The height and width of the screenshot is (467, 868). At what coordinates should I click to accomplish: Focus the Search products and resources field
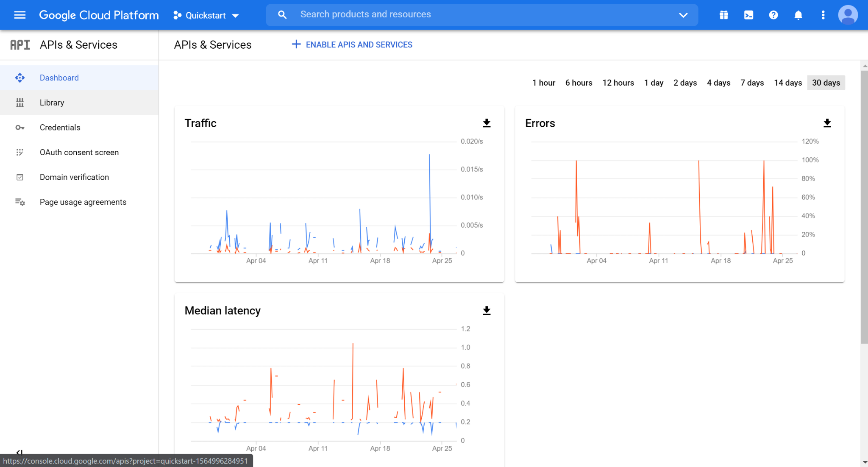click(x=482, y=15)
